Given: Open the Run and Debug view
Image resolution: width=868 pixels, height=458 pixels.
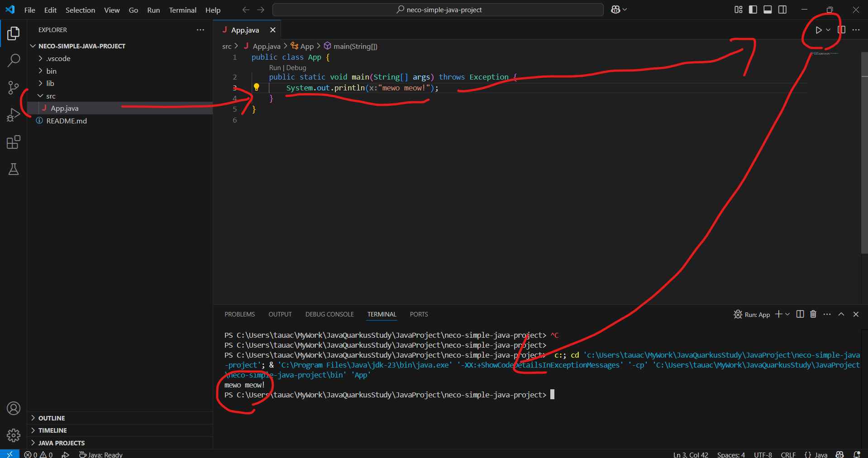Looking at the screenshot, I should pyautogui.click(x=14, y=115).
